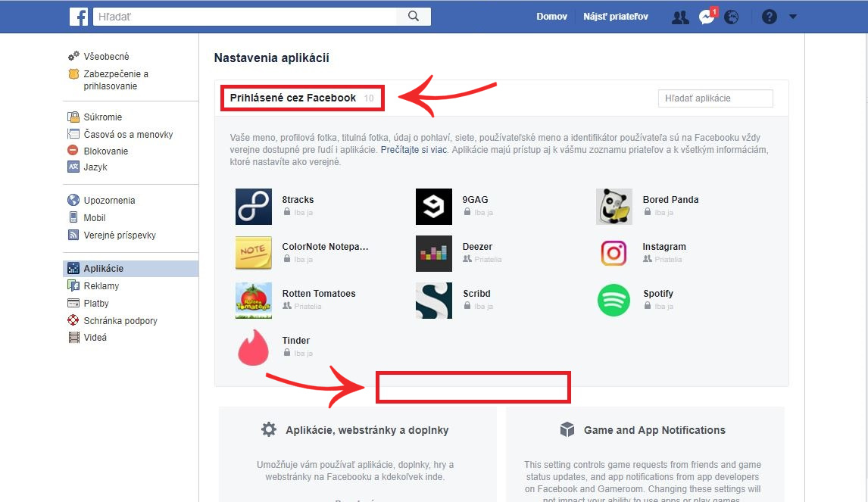Open the Messenger messages icon
Screen dimensions: 868x502
(707, 17)
